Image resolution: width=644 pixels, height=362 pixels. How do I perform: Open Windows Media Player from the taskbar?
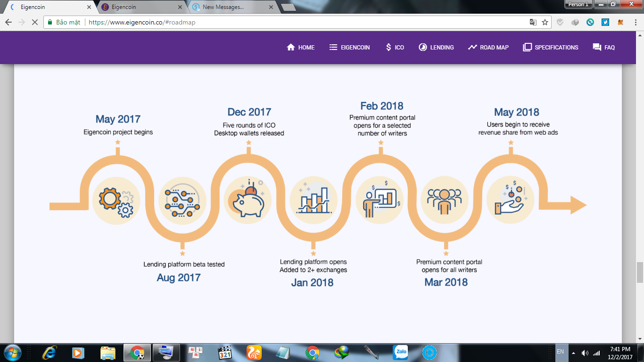tap(78, 353)
